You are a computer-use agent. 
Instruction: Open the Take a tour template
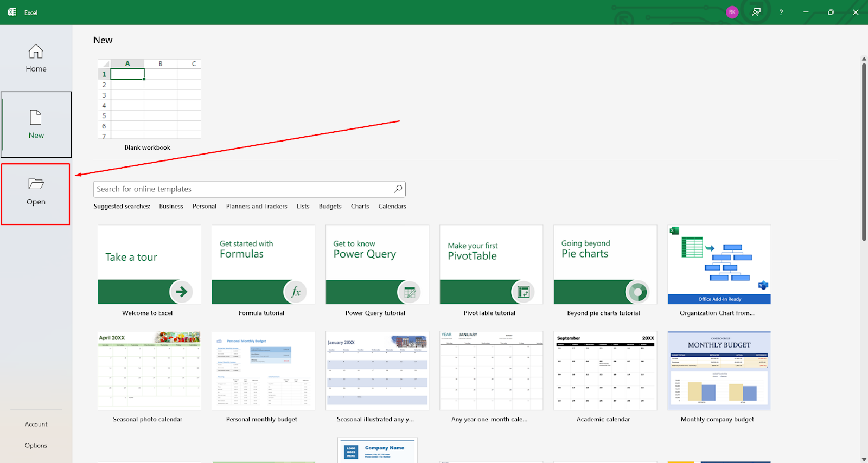tap(149, 265)
